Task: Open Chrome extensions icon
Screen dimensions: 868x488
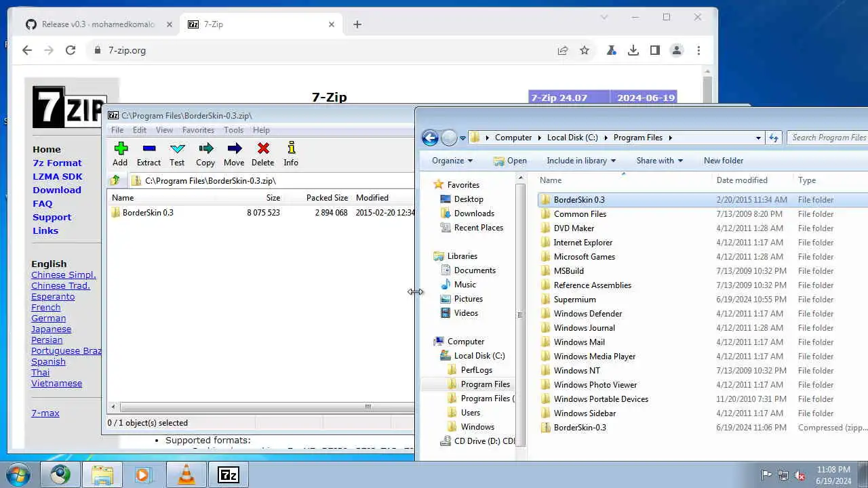Action: pyautogui.click(x=612, y=50)
